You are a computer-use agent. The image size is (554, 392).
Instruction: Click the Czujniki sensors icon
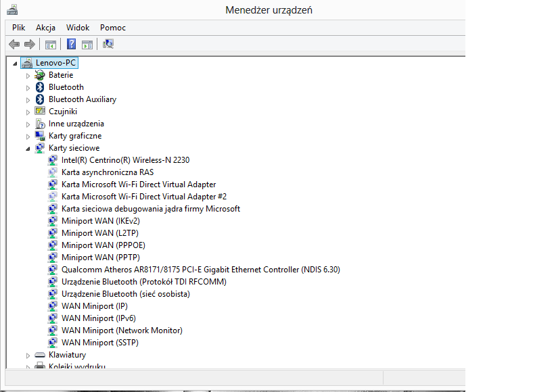click(40, 112)
